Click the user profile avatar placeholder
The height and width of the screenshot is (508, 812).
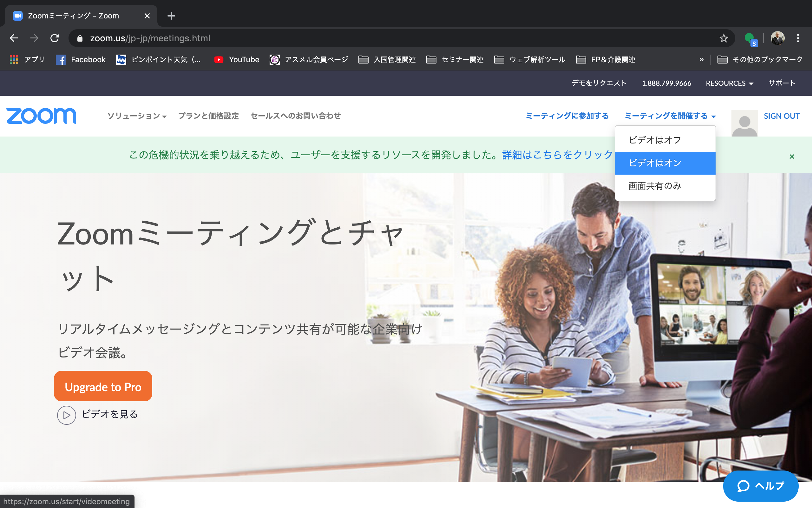[x=744, y=123]
